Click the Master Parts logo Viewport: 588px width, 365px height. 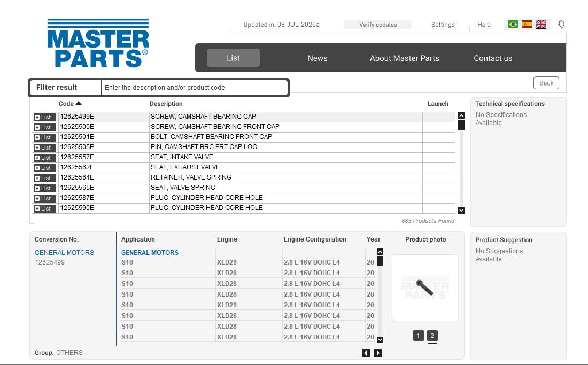coord(98,43)
